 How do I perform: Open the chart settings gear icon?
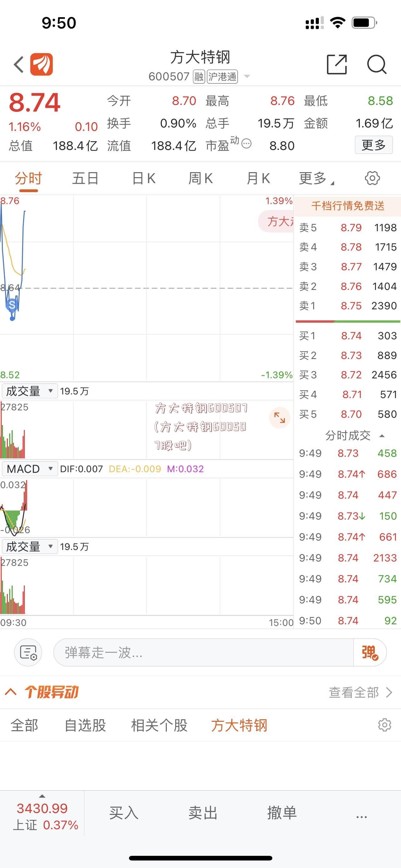(x=372, y=178)
